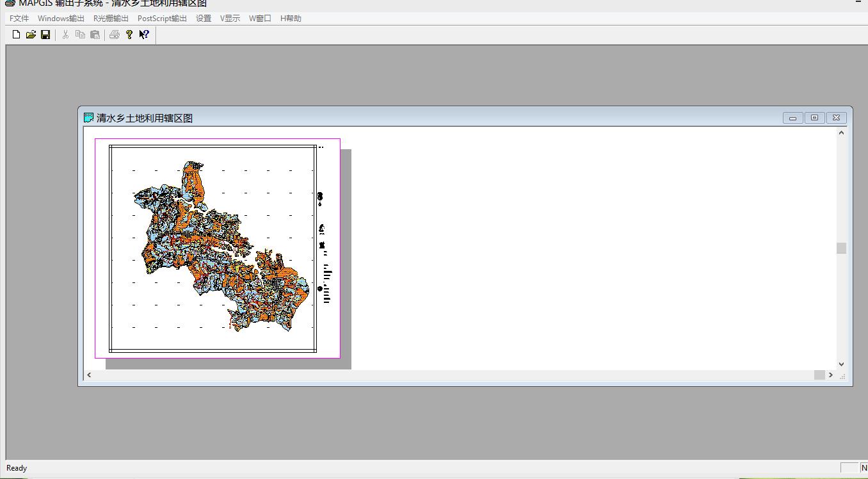
Task: Click the horizontal scrollbar thumb
Action: [819, 375]
